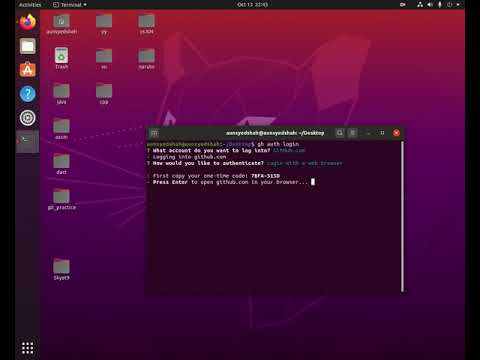This screenshot has height=360, width=480.
Task: Expand the system menu arrow in top bar
Action: [x=458, y=5]
